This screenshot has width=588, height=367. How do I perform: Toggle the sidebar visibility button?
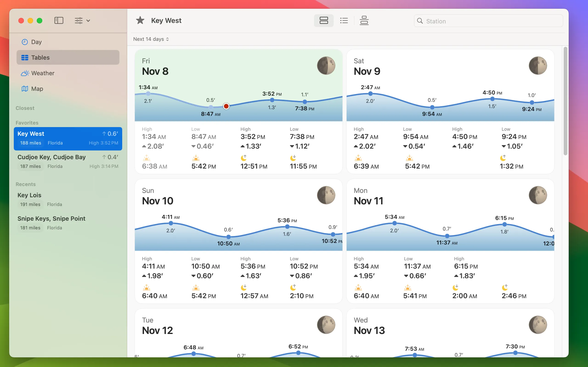[59, 21]
